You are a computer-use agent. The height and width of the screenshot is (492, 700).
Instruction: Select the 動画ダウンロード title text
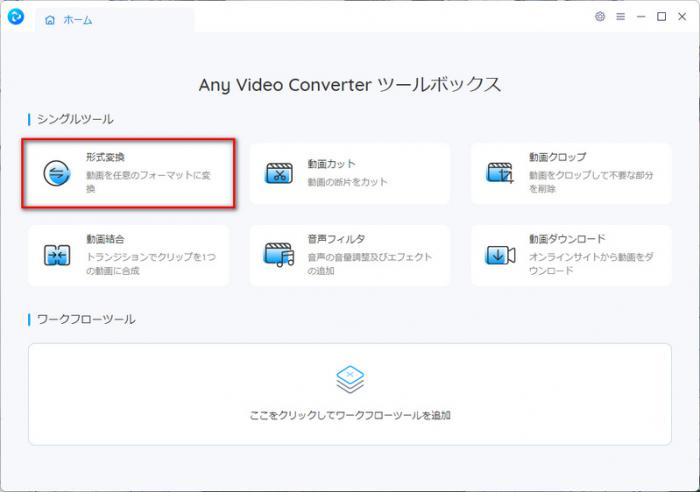(567, 239)
